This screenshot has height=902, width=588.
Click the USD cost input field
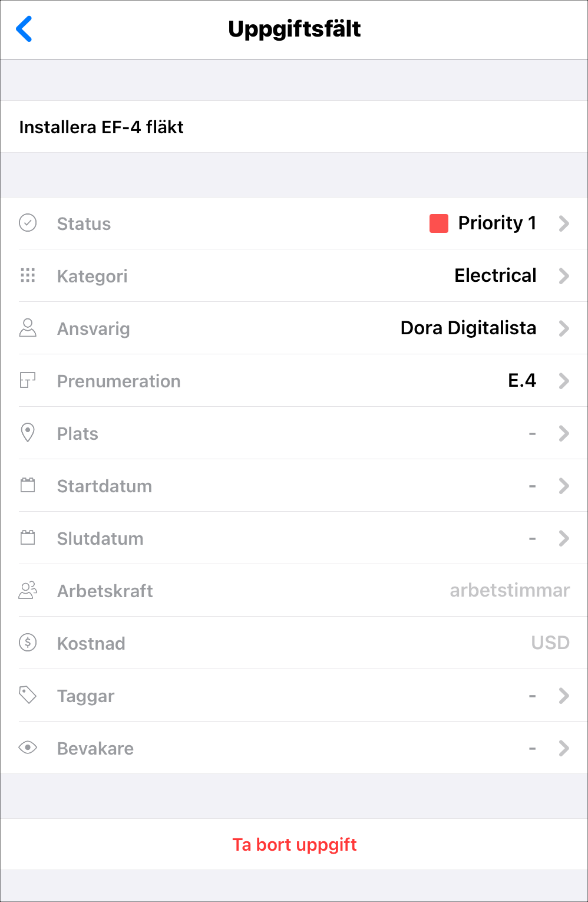coord(550,643)
